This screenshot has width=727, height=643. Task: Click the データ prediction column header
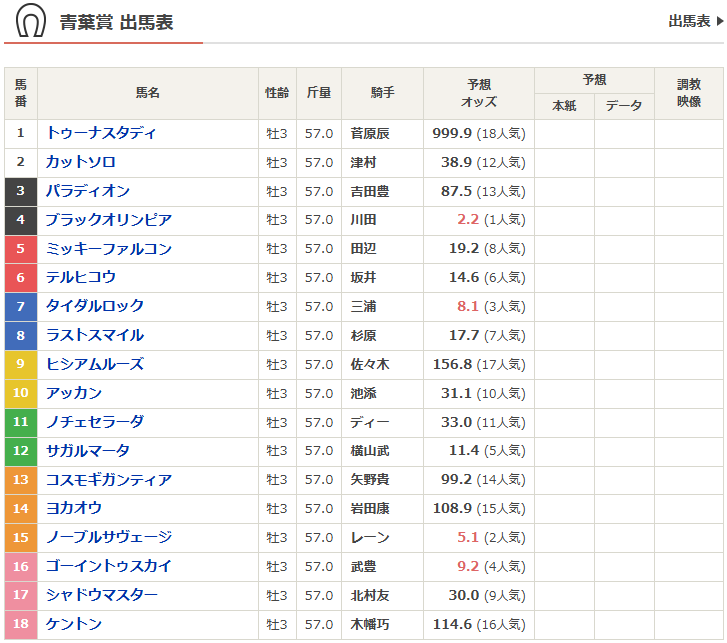point(624,105)
